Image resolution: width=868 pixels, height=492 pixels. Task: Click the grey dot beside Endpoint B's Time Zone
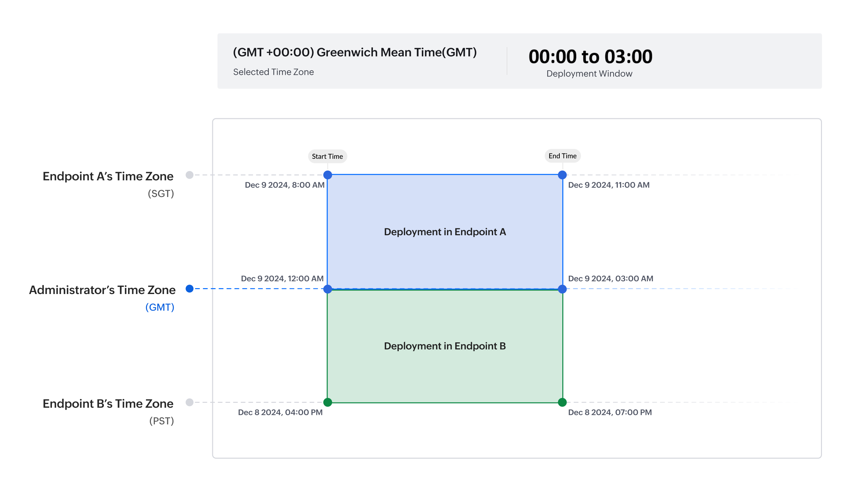pyautogui.click(x=189, y=402)
